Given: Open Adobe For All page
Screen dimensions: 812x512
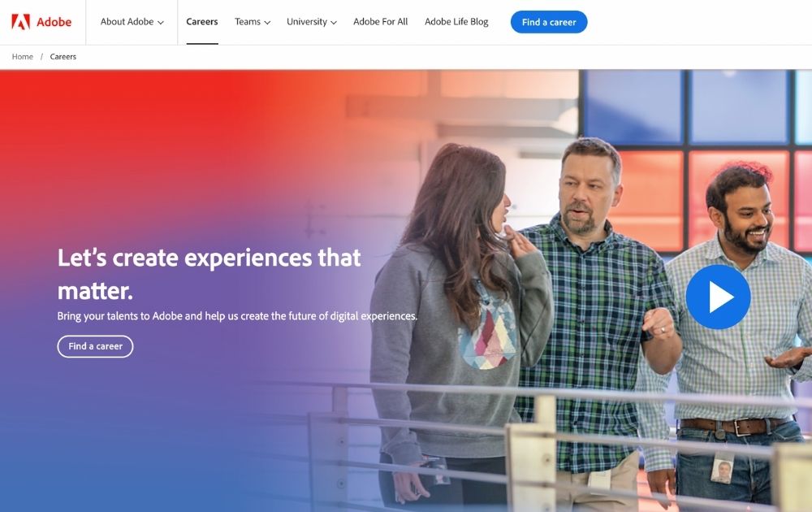Looking at the screenshot, I should 380,22.
